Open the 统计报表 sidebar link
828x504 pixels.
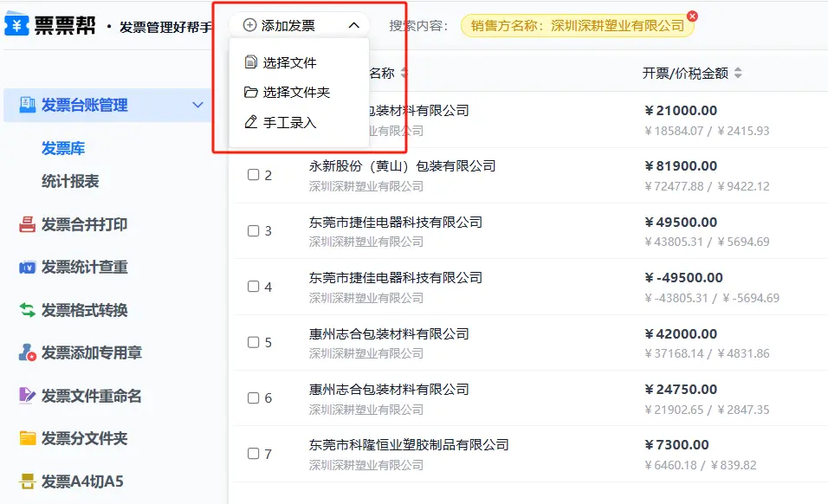tap(70, 182)
